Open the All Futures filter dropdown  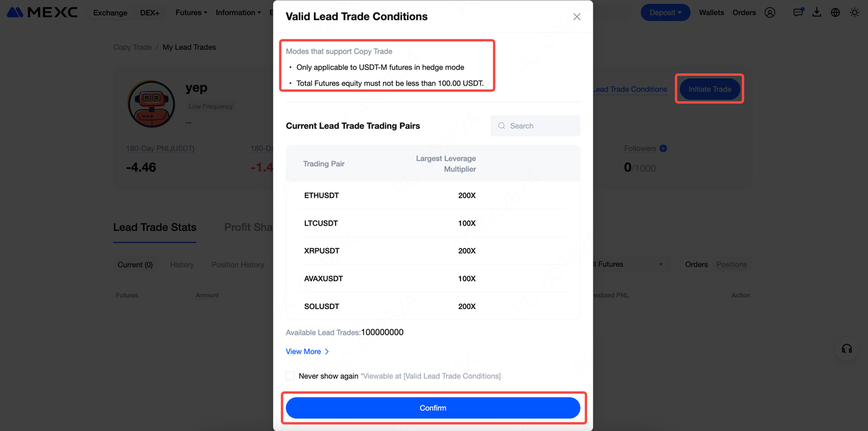point(627,264)
